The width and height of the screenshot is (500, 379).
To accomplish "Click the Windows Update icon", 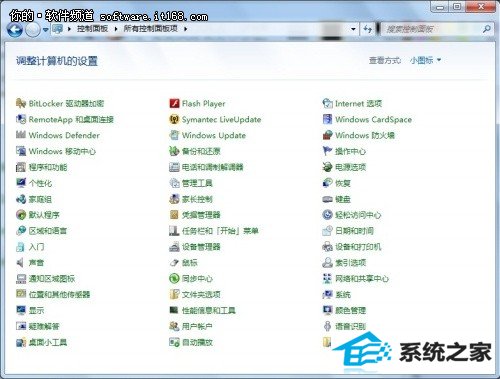I will tap(174, 135).
